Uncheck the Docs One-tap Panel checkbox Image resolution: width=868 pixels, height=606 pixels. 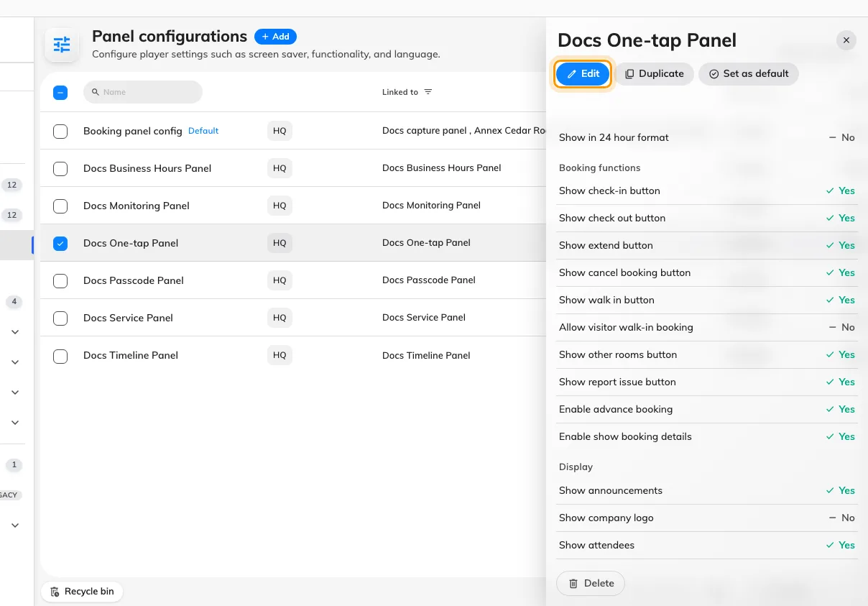pos(60,243)
